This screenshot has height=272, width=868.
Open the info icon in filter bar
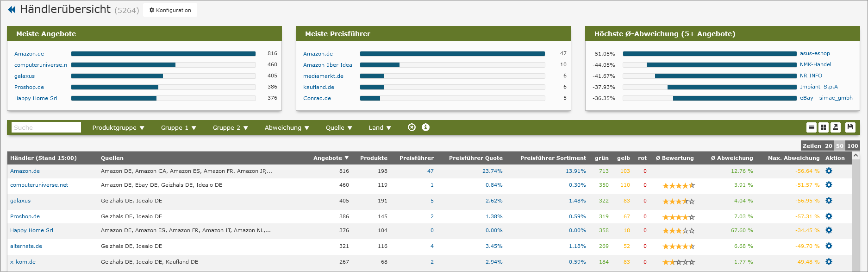(425, 127)
